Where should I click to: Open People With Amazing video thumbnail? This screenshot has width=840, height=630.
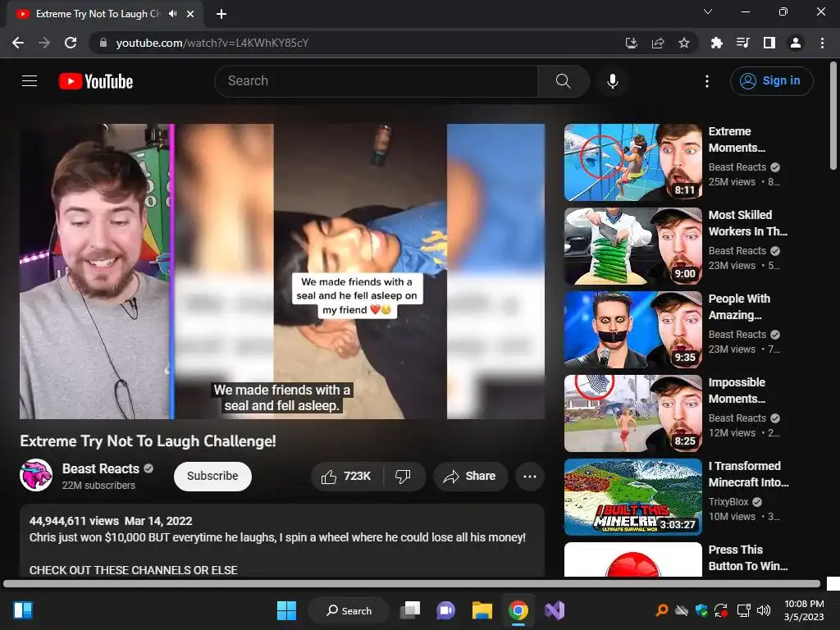pyautogui.click(x=632, y=330)
